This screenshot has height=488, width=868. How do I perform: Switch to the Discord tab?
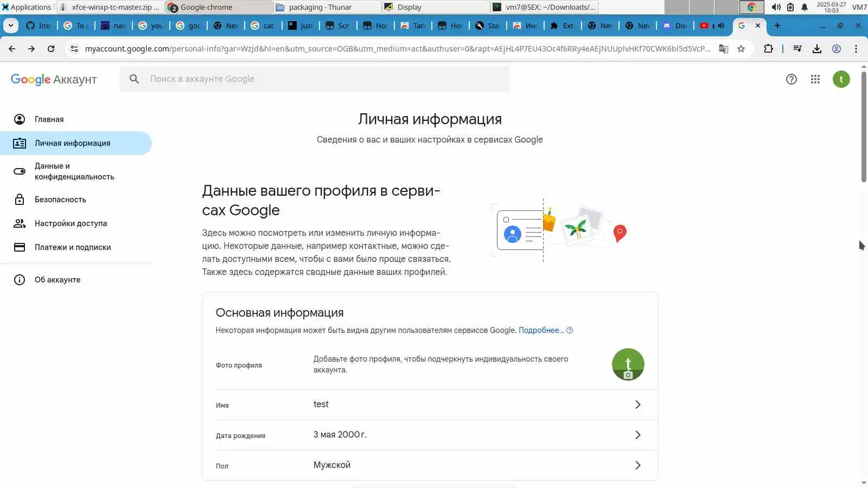(675, 25)
